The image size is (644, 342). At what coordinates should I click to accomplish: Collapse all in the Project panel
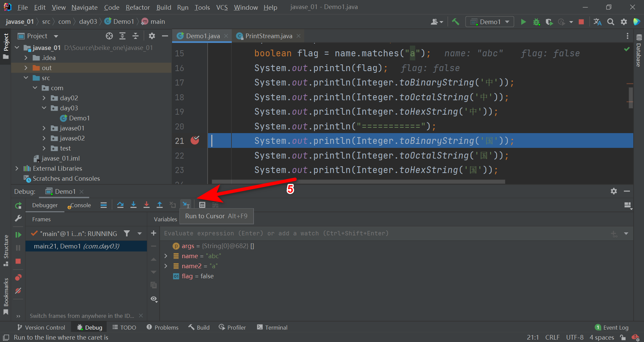pyautogui.click(x=136, y=36)
